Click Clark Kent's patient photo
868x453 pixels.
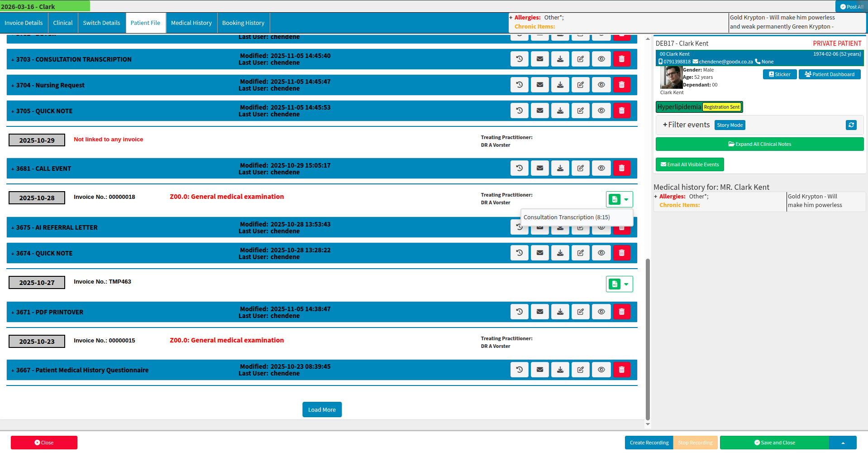click(x=671, y=77)
